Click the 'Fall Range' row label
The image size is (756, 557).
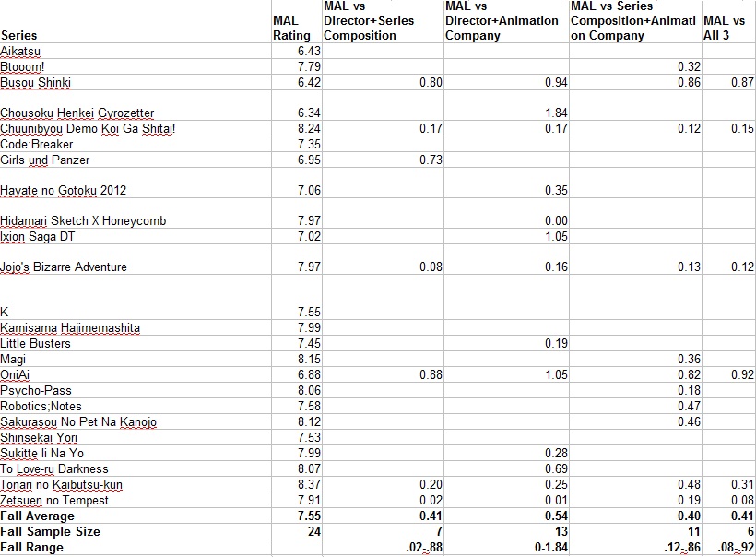coord(136,548)
